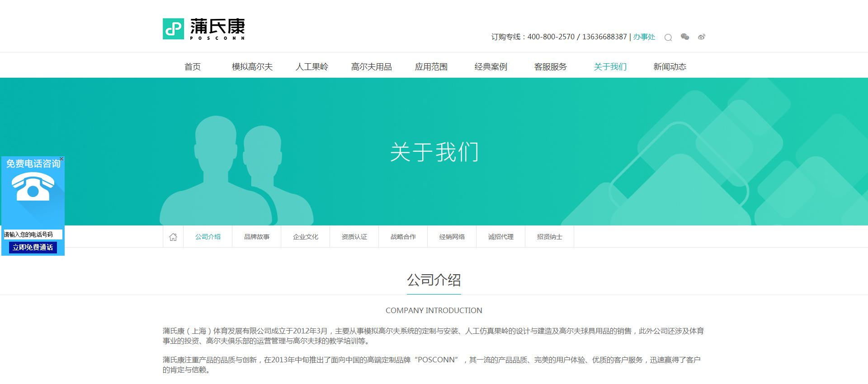Focus the phone number input field
The width and height of the screenshot is (868, 384).
pyautogui.click(x=33, y=234)
